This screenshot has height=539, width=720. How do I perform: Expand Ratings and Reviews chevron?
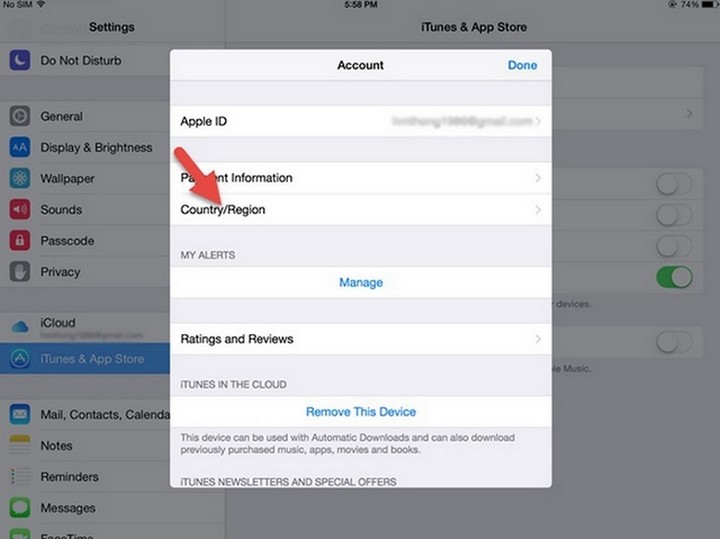click(538, 339)
